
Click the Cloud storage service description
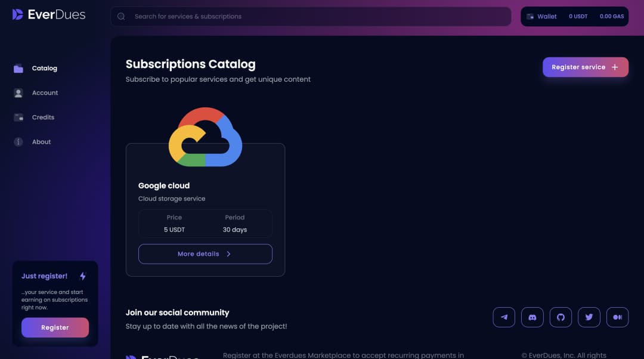pos(172,199)
